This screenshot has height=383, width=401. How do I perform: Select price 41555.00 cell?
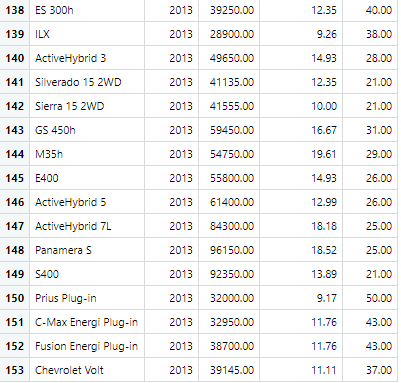(x=229, y=106)
